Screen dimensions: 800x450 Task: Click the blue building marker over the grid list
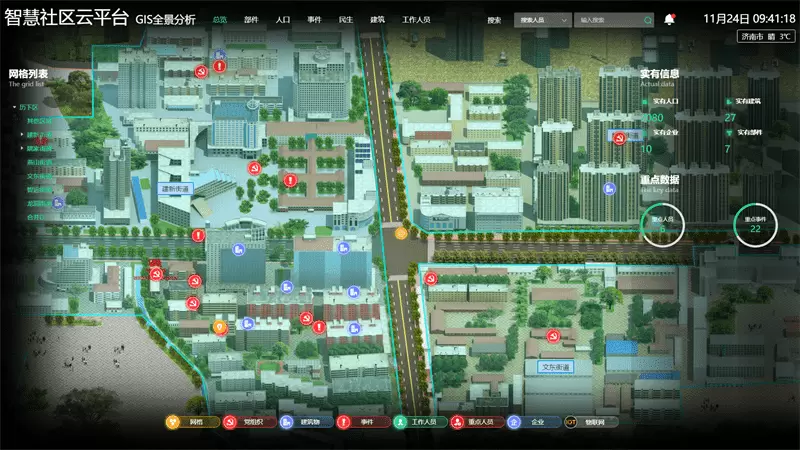pos(58,203)
